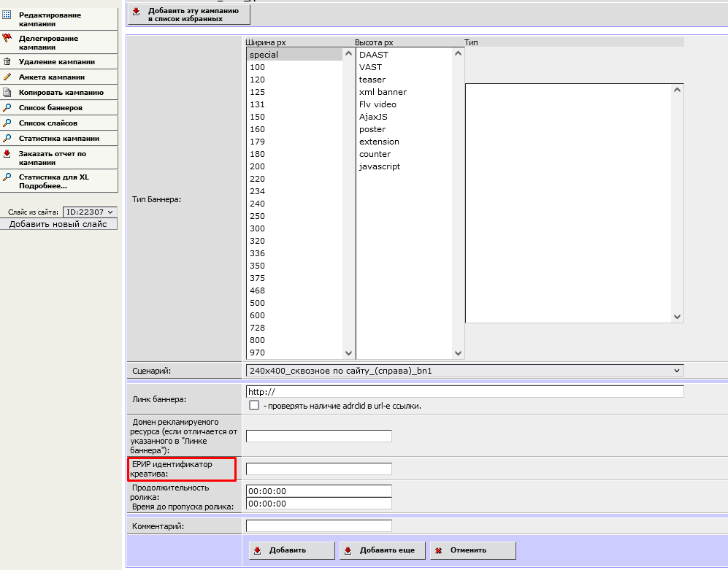Click the red arrow icon on Добавить еще button
The width and height of the screenshot is (728, 570).
[x=348, y=550]
